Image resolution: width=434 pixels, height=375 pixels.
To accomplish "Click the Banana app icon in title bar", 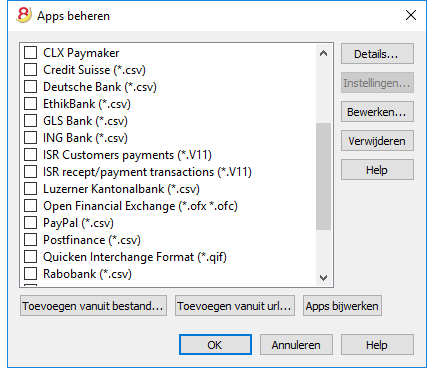I will coord(24,15).
